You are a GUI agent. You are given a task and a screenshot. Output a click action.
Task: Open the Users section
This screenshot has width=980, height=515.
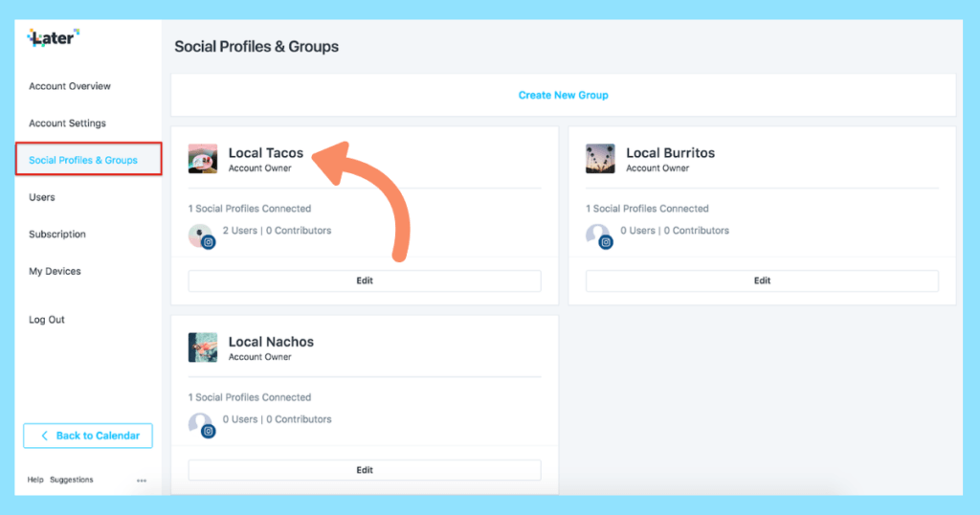coord(42,197)
